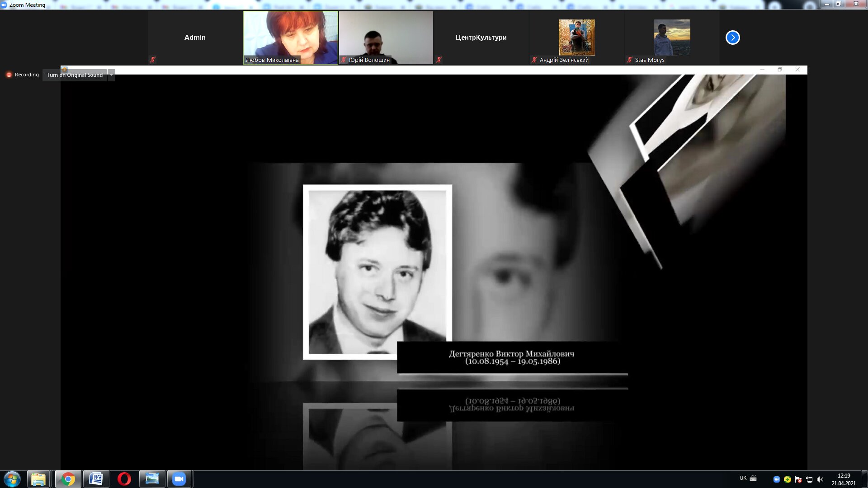Click the clock showing 12:19
Image resolution: width=868 pixels, height=488 pixels.
[844, 476]
